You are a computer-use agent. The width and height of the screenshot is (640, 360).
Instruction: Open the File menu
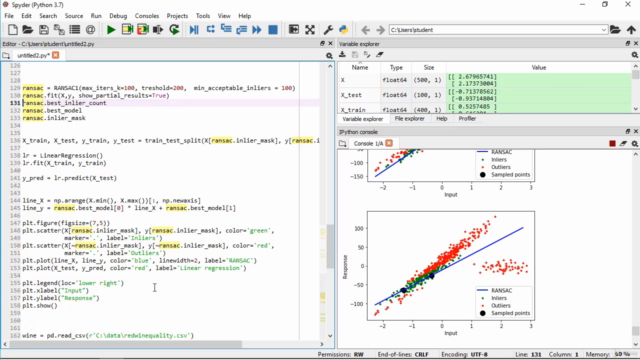point(9,16)
